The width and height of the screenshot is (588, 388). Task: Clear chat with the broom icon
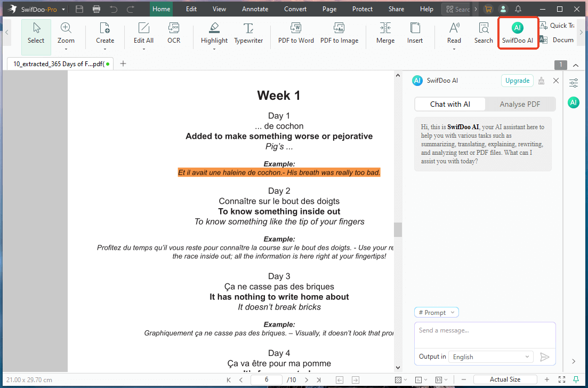541,81
